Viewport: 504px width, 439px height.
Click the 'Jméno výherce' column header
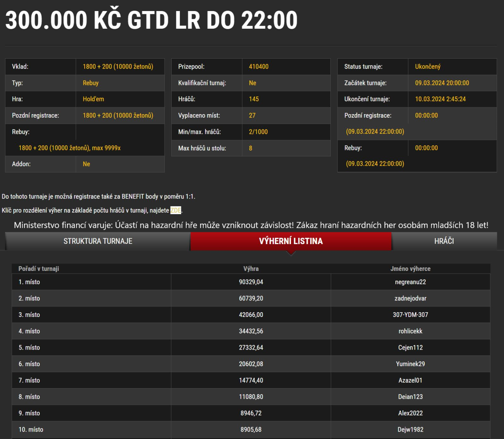click(410, 269)
